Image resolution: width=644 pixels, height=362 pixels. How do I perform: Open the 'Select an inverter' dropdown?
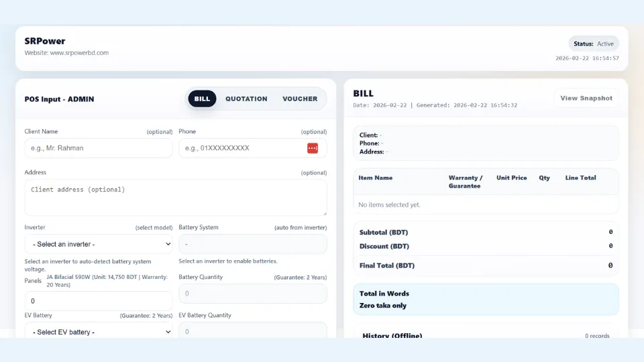[x=99, y=244]
